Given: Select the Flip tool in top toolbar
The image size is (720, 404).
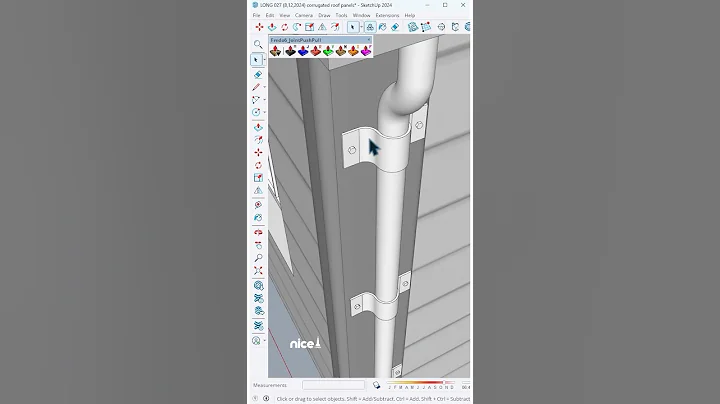Looking at the screenshot, I should [x=322, y=27].
